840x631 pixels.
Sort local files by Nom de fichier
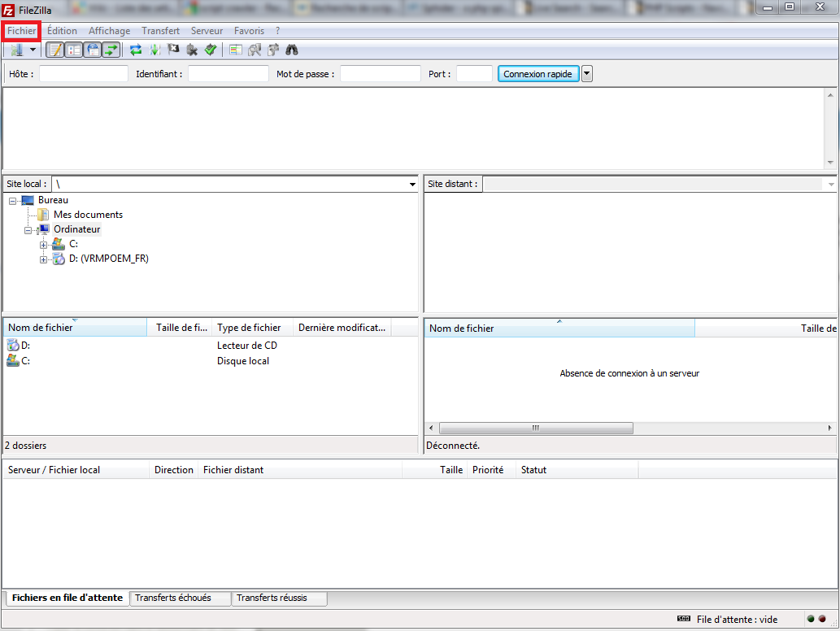(75, 328)
